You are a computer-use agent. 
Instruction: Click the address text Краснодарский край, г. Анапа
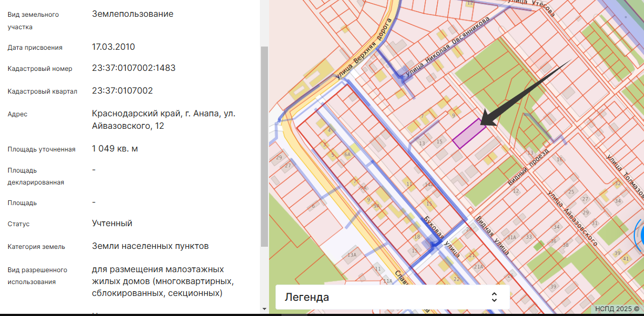click(x=163, y=114)
